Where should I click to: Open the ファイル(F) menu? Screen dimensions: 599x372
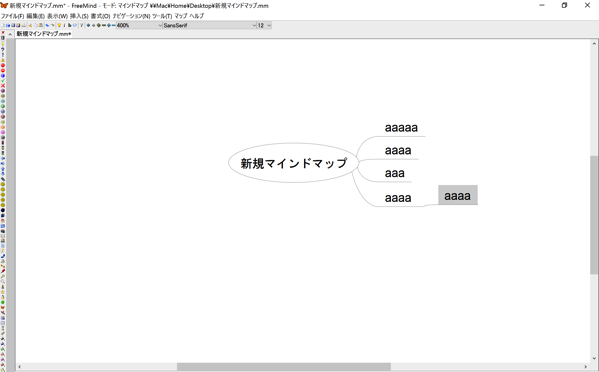point(12,16)
